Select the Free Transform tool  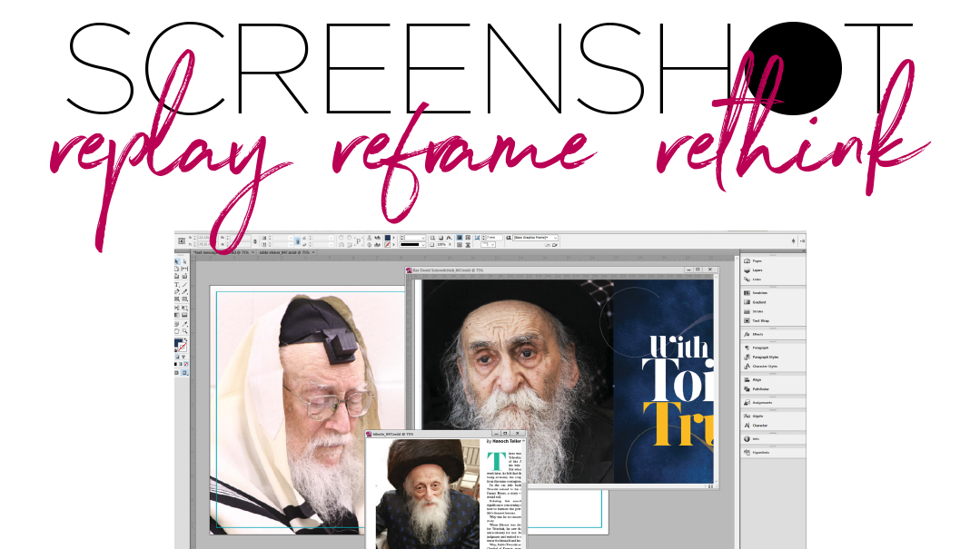[184, 308]
